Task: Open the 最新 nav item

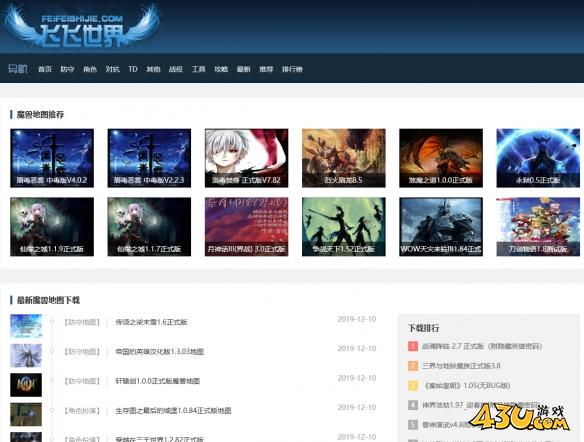Action: [x=244, y=69]
